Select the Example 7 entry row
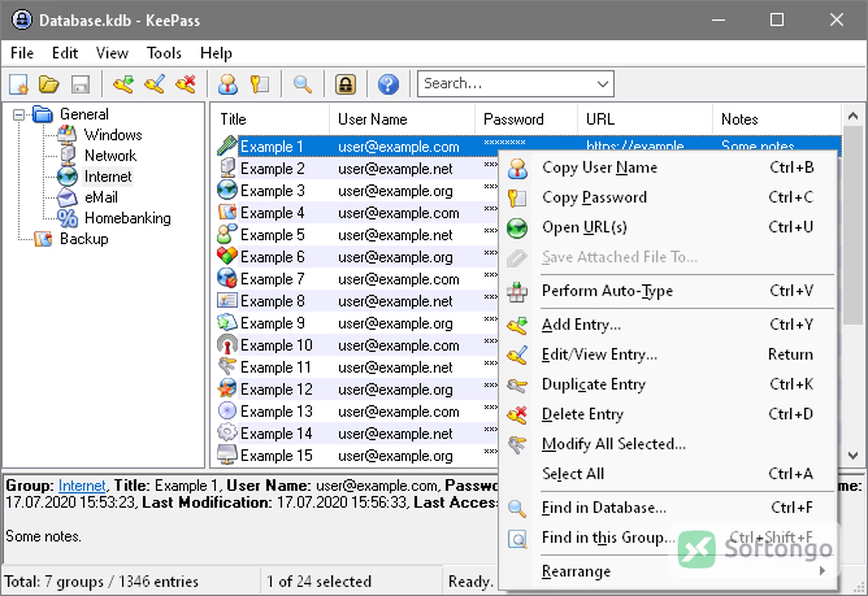 pos(357,279)
